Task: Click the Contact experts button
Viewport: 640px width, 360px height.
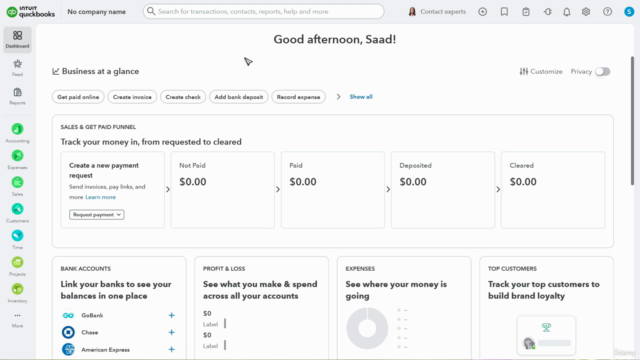Action: pyautogui.click(x=437, y=12)
